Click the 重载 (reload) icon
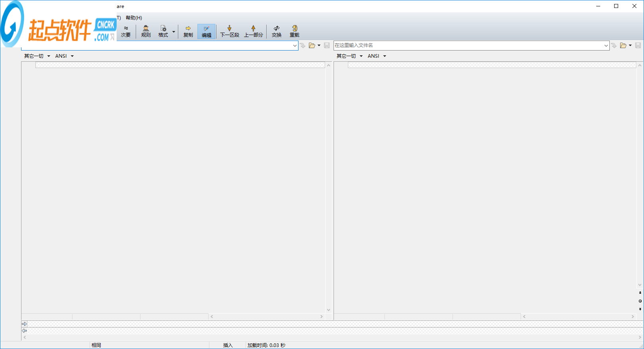Image resolution: width=644 pixels, height=349 pixels. 295,31
